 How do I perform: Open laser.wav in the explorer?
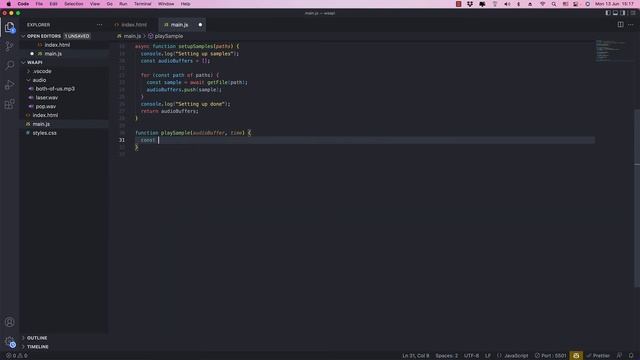47,98
